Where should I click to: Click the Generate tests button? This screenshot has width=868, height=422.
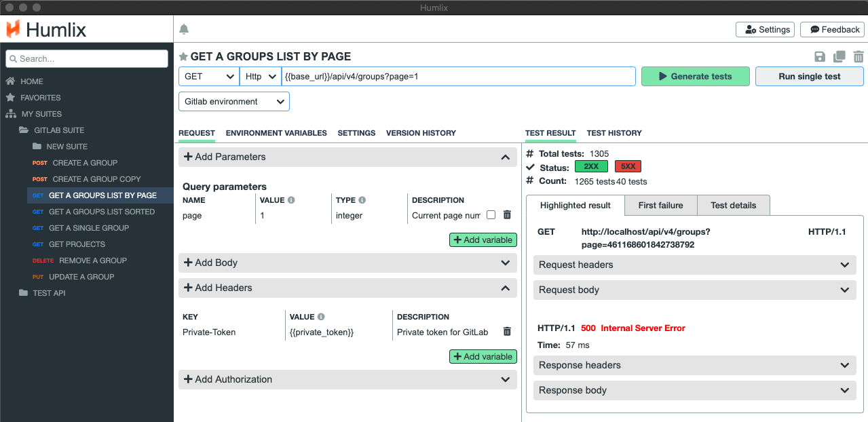(x=695, y=77)
